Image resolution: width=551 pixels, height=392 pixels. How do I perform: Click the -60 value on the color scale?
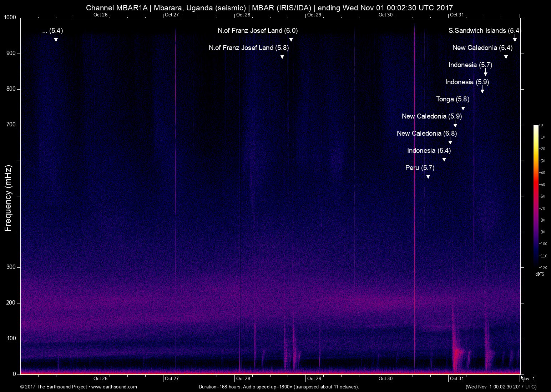(x=542, y=196)
